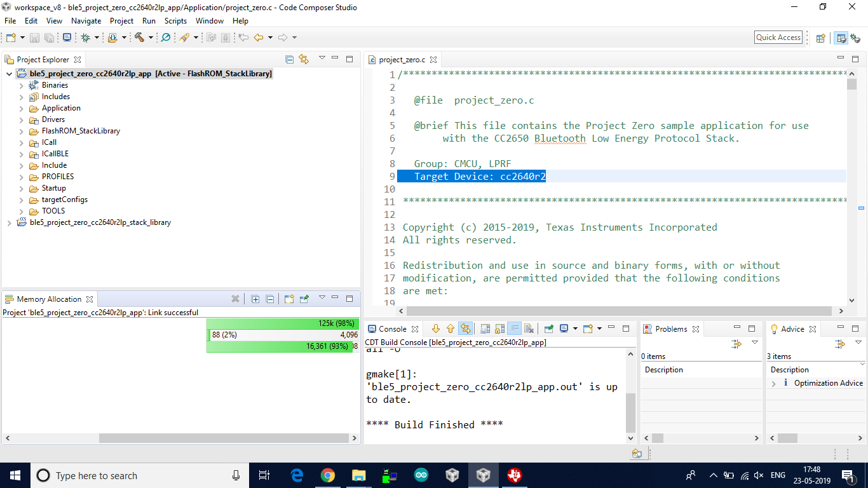Screen dimensions: 868x488
Task: Switch to the Problems tab
Action: click(x=671, y=329)
